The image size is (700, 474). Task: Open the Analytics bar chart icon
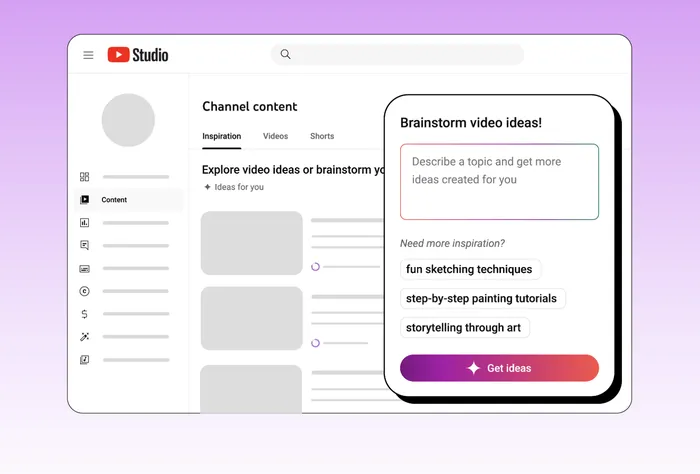85,222
